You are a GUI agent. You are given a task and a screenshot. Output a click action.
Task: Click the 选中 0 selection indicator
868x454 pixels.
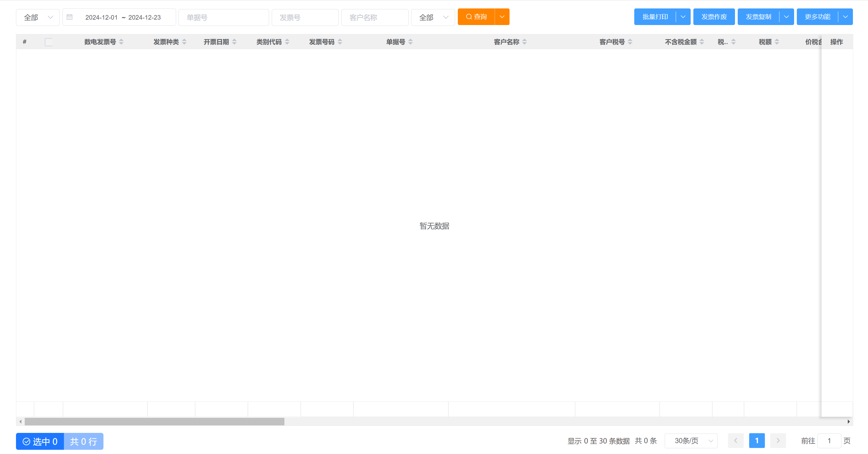(40, 441)
